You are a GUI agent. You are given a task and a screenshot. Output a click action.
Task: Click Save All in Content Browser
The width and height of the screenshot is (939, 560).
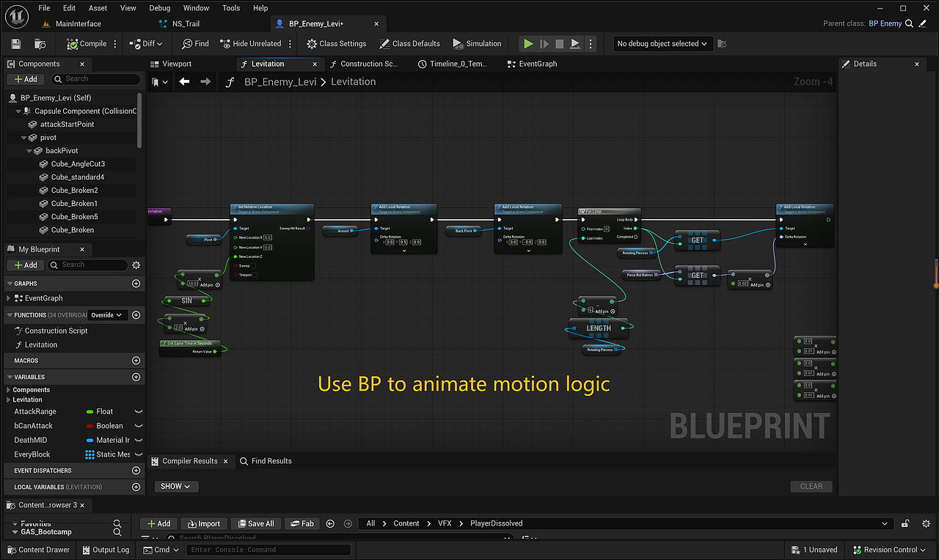coord(255,523)
